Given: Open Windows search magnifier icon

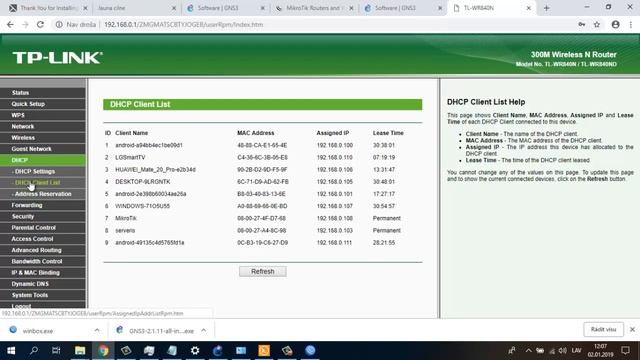Looking at the screenshot, I should tap(34, 351).
